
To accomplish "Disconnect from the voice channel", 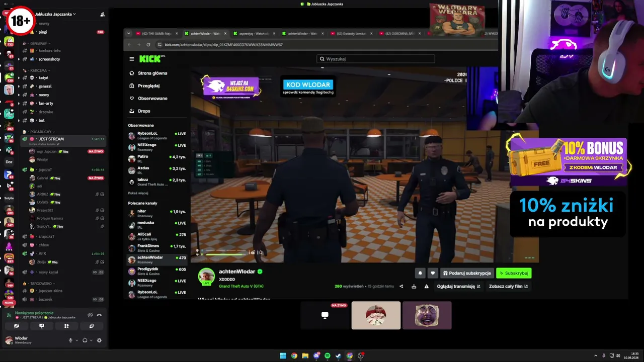I will [x=99, y=315].
